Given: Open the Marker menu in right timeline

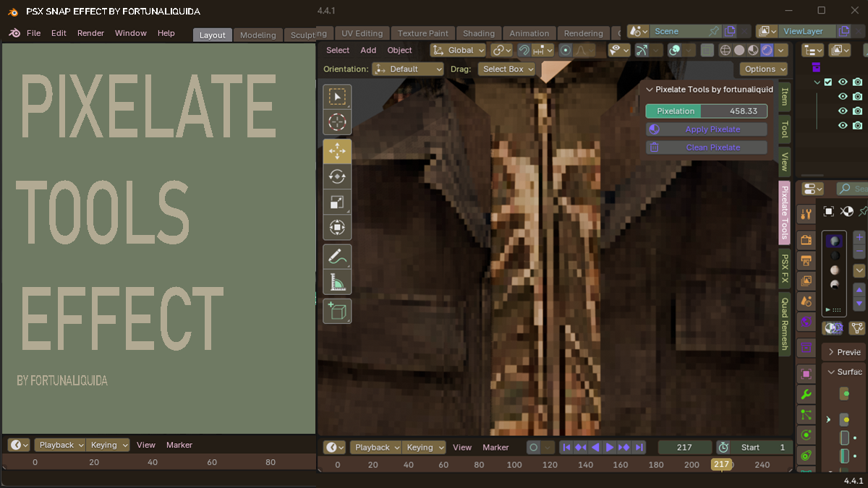Looking at the screenshot, I should (x=495, y=448).
